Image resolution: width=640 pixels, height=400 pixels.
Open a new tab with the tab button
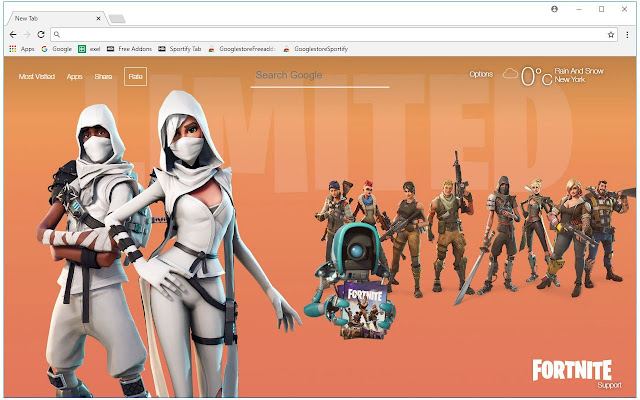(x=117, y=19)
